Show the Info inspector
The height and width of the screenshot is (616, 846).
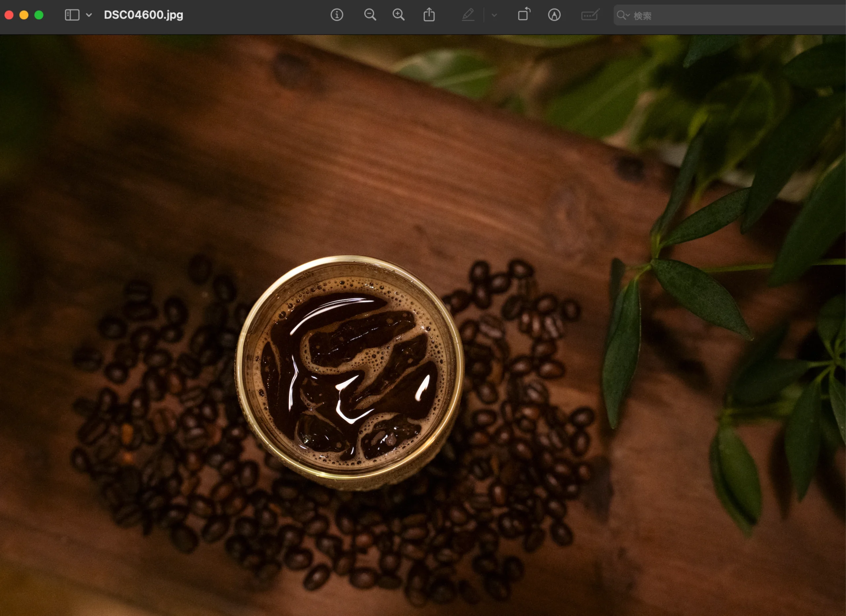click(337, 15)
